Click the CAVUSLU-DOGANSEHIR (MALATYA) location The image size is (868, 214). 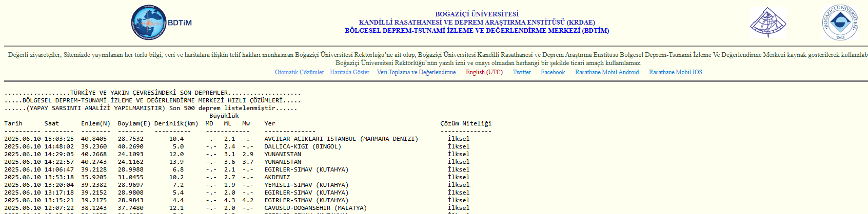315,208
